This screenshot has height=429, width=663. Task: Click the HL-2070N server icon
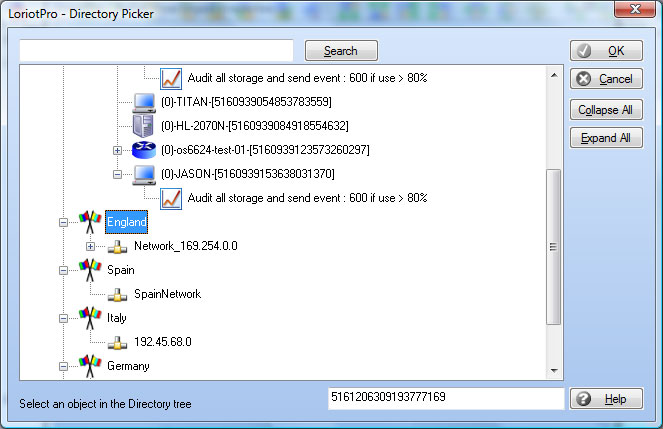(x=145, y=126)
